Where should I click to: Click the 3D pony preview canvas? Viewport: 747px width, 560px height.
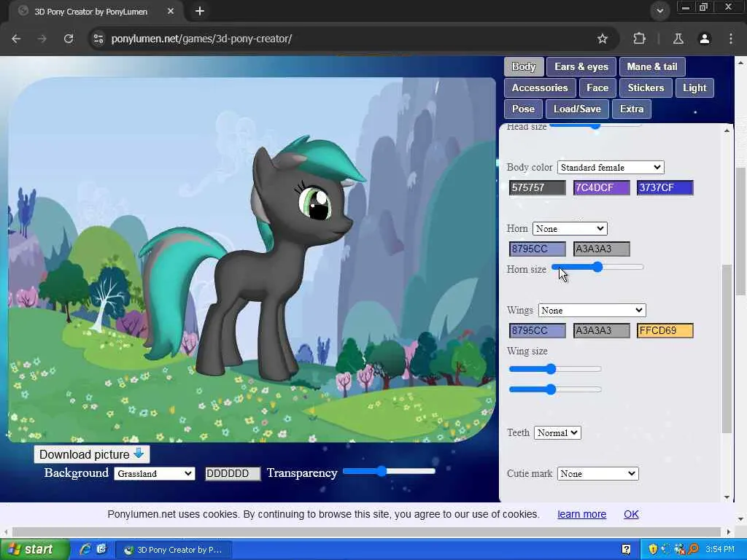(x=252, y=260)
